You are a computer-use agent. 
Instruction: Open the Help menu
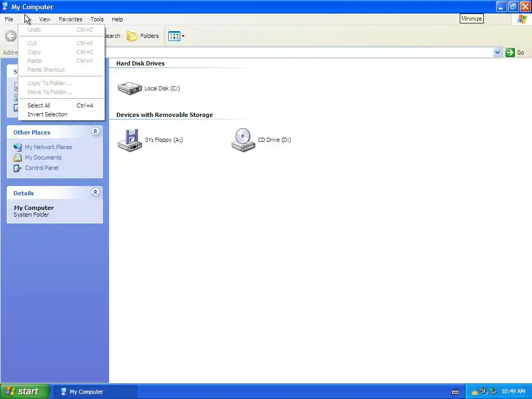[x=117, y=19]
